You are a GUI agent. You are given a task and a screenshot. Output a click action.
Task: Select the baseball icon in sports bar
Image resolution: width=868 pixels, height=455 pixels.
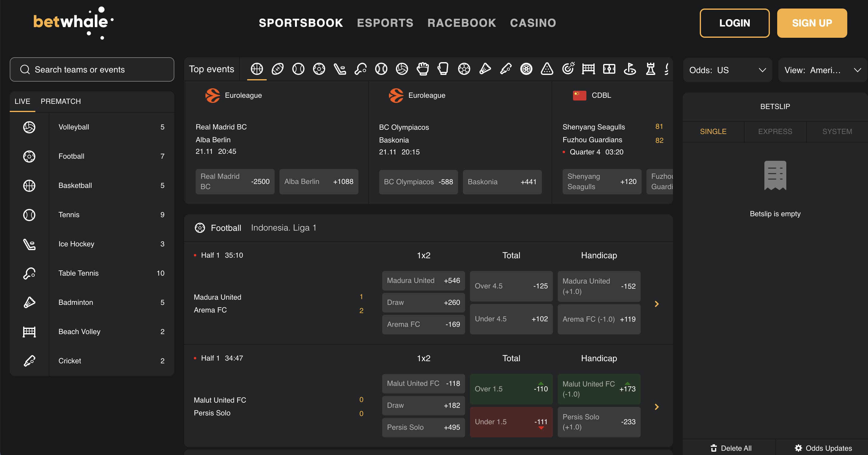[381, 69]
